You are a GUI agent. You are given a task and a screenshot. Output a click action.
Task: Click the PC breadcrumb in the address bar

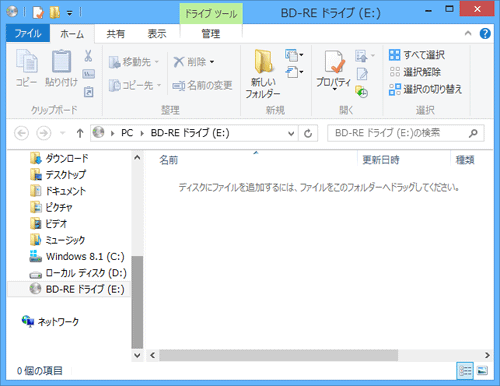[x=127, y=133]
